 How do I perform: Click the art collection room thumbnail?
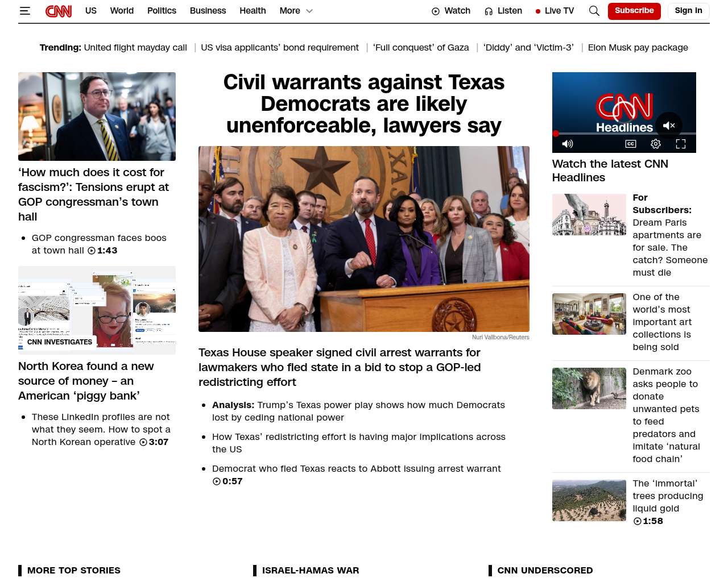pyautogui.click(x=589, y=314)
